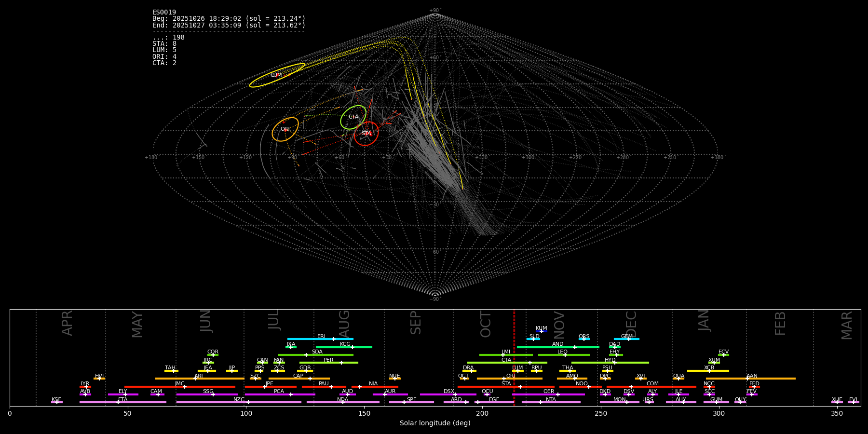This screenshot has height=434, width=868.
Task: Select the 'Beg: 20251026 18:29:02' line
Action: [229, 19]
